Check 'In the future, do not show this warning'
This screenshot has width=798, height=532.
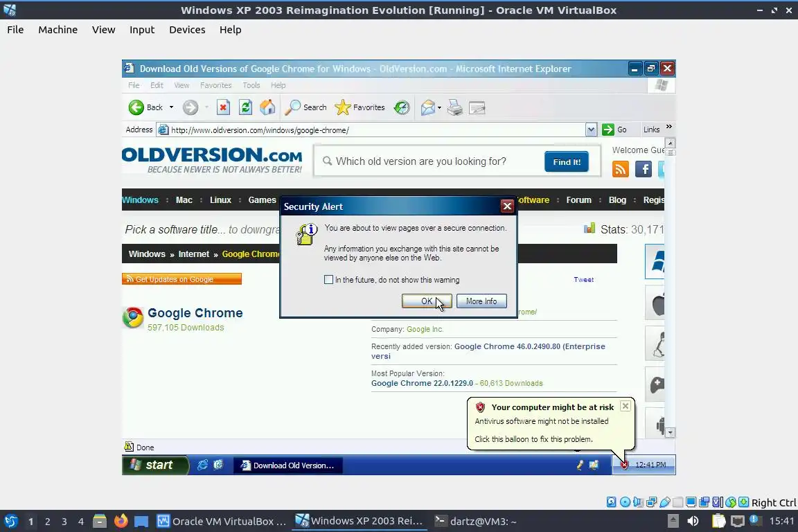point(329,279)
